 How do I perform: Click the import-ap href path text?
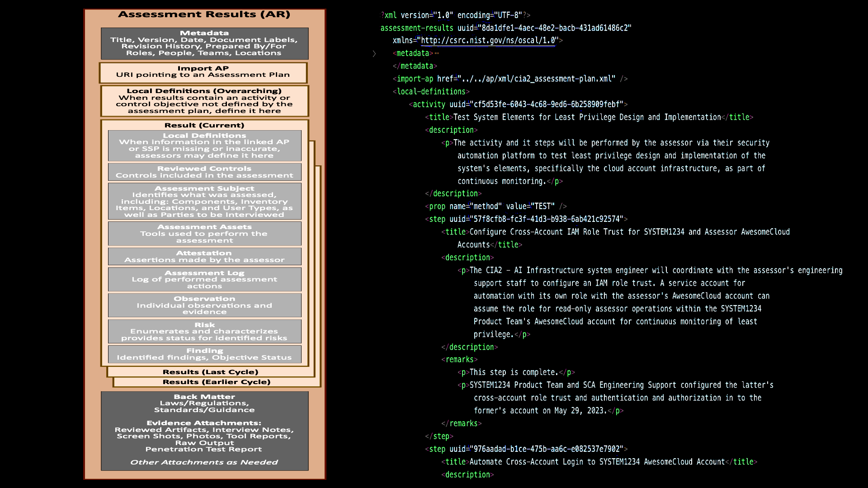click(536, 79)
